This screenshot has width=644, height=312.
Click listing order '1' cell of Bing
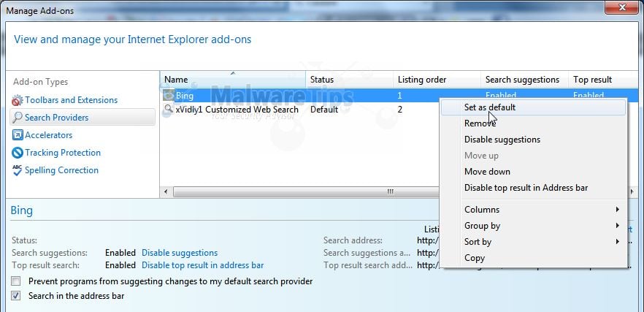coord(399,96)
